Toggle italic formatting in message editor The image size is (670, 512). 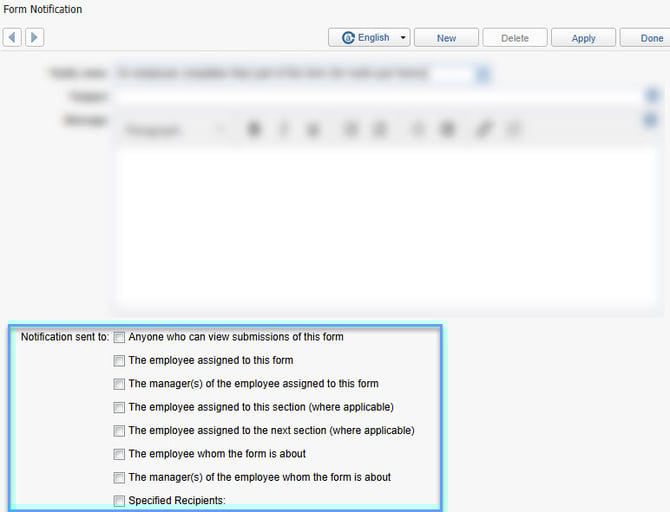click(x=284, y=130)
